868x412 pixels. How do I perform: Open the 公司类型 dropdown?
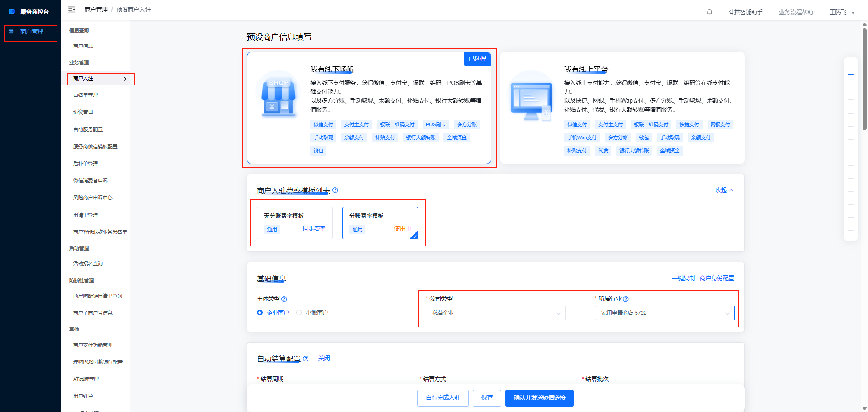tap(495, 313)
